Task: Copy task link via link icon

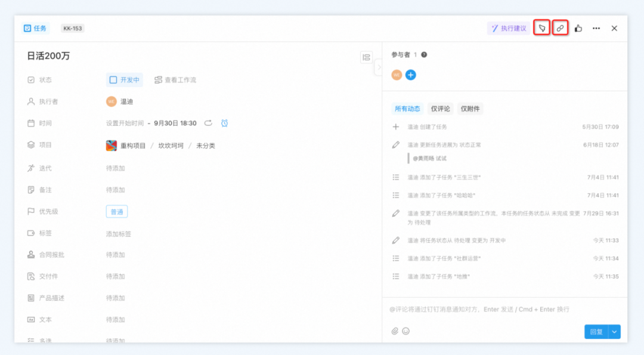Action: (x=560, y=28)
